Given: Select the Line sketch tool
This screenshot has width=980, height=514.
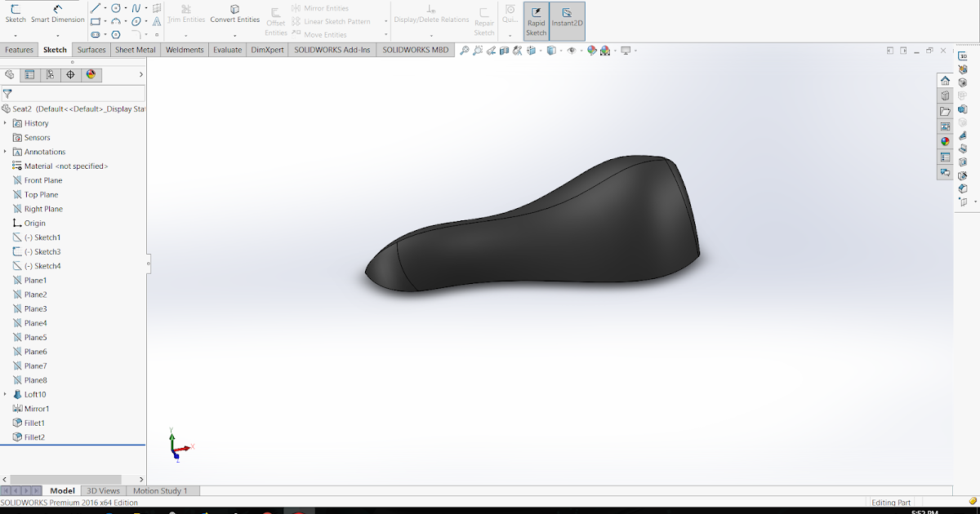Looking at the screenshot, I should pos(96,7).
